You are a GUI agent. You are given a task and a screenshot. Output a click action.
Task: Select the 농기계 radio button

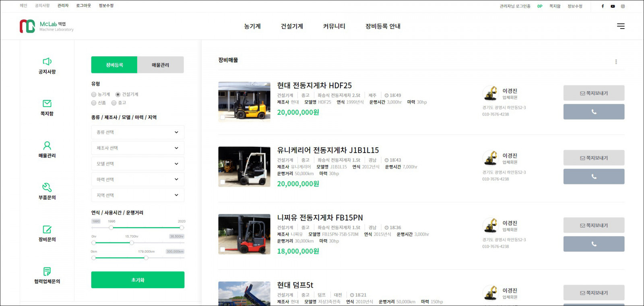tap(94, 95)
